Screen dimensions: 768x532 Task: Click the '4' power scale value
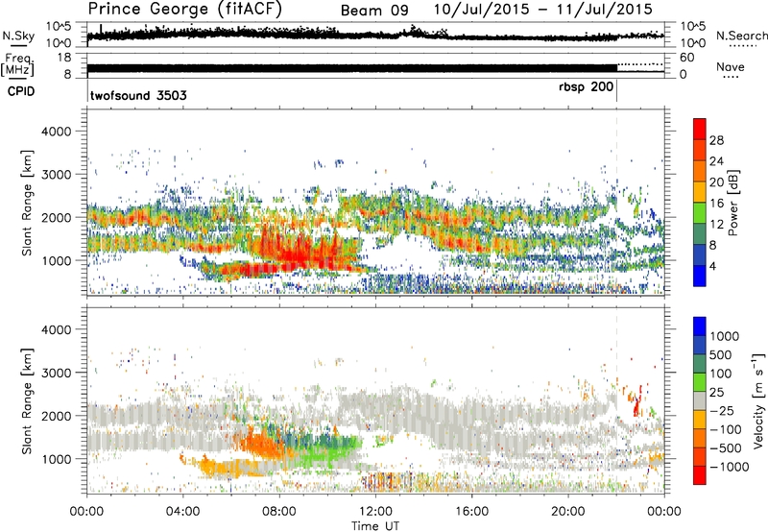712,267
